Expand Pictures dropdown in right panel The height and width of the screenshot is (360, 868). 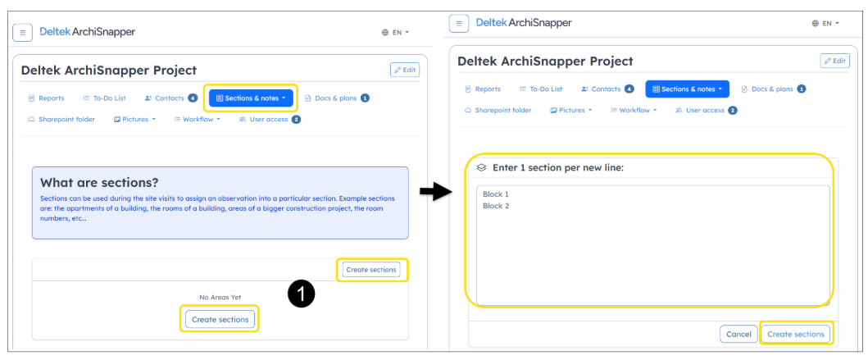pyautogui.click(x=570, y=110)
